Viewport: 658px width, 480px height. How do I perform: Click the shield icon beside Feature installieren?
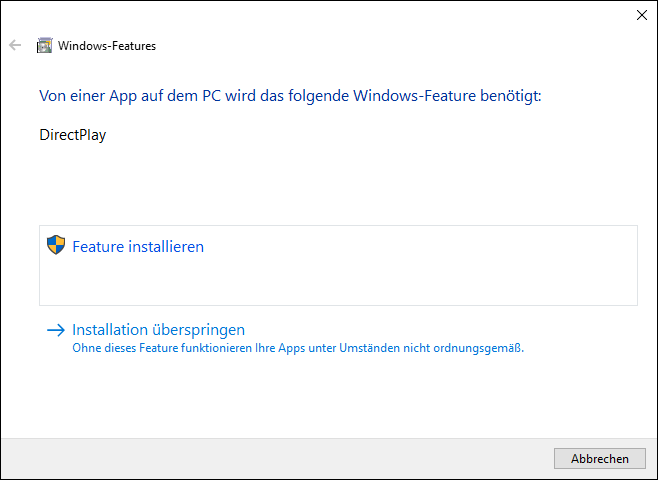point(56,245)
